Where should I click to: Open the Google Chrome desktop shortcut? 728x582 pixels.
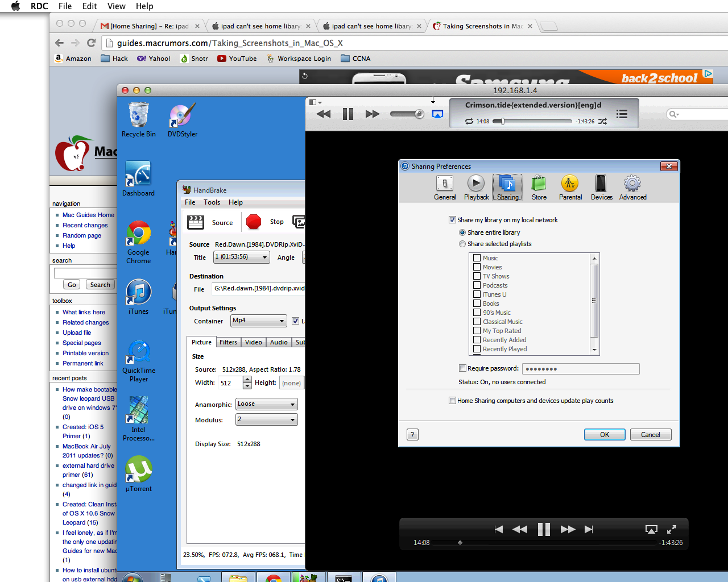[138, 233]
